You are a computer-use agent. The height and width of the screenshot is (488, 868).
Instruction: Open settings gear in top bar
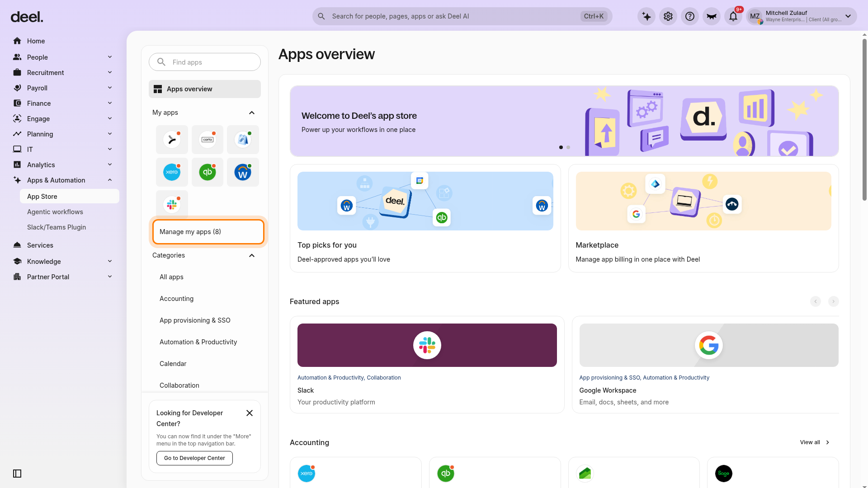(668, 16)
